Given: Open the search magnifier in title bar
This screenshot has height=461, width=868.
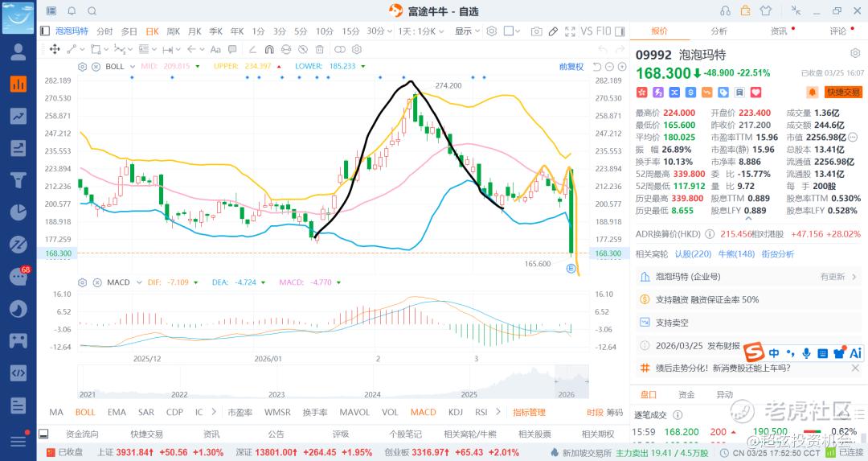Looking at the screenshot, I should [x=92, y=10].
